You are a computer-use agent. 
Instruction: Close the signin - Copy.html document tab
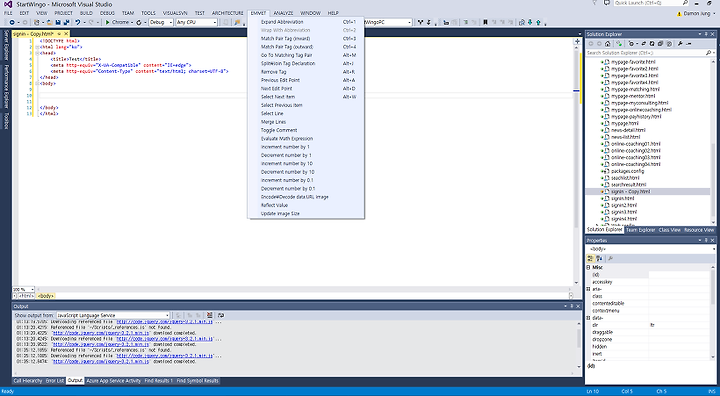tap(66, 34)
